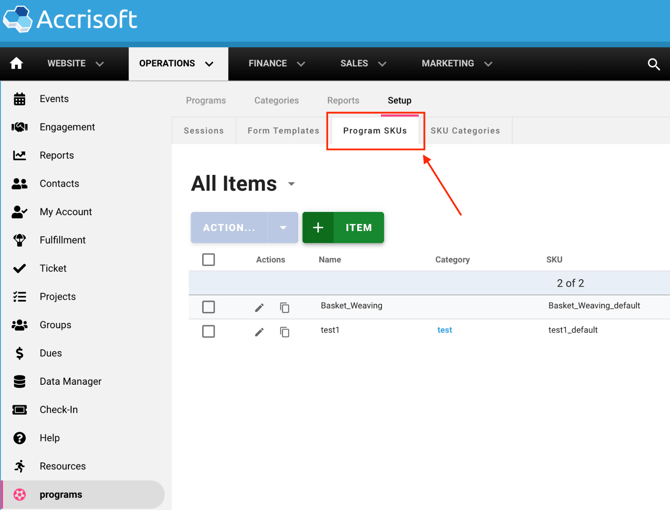Open Events calendar icon in sidebar
The image size is (670, 510).
(19, 99)
